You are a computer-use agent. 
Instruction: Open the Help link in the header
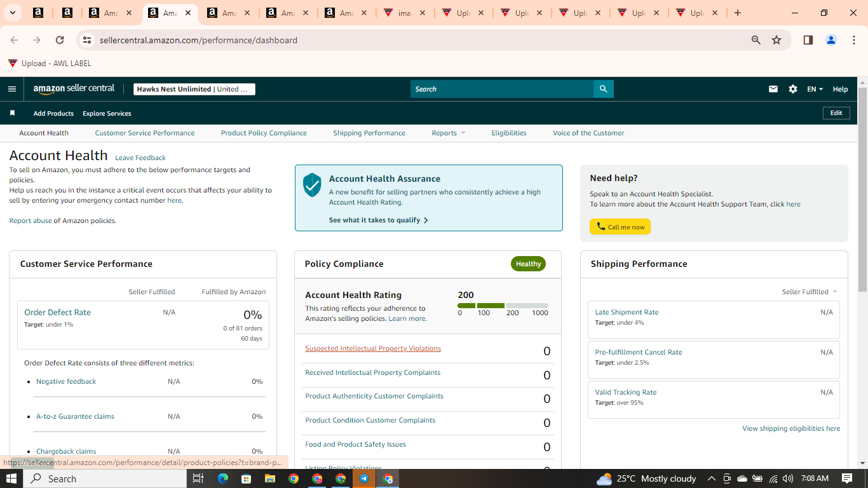[840, 89]
